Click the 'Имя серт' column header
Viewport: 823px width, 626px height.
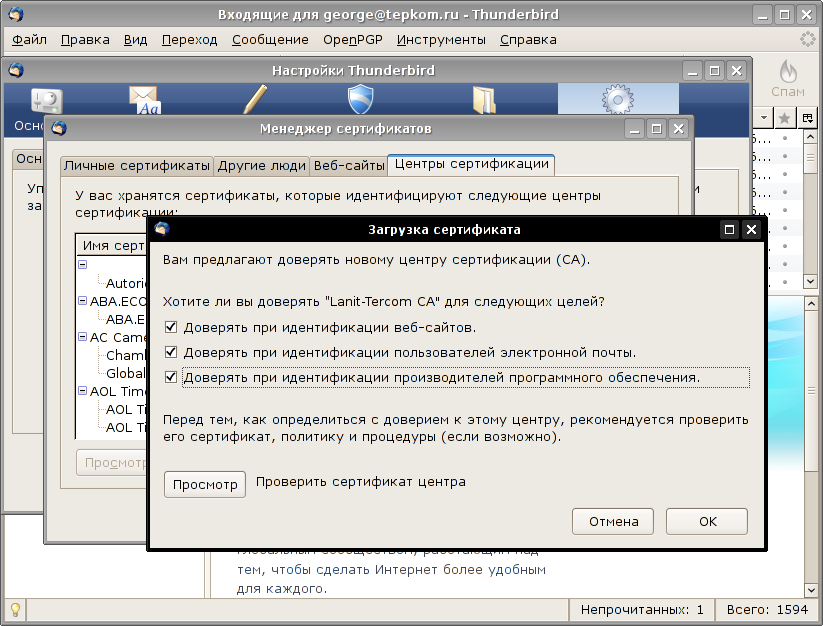coord(112,246)
